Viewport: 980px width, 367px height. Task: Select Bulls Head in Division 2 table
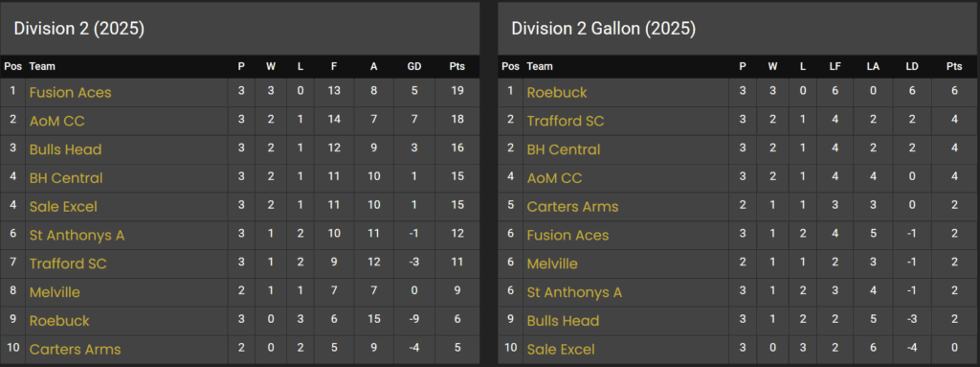[x=66, y=149]
